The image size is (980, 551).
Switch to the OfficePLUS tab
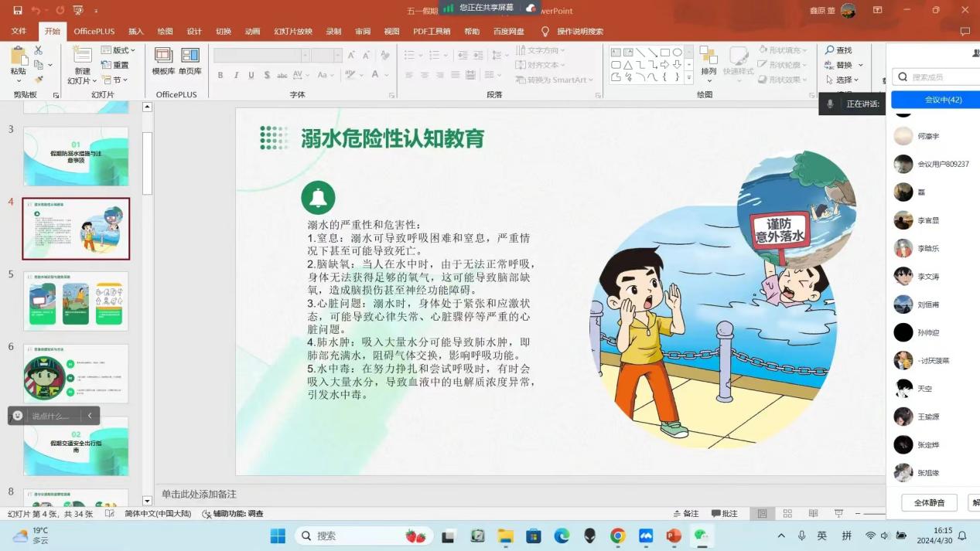coord(94,32)
